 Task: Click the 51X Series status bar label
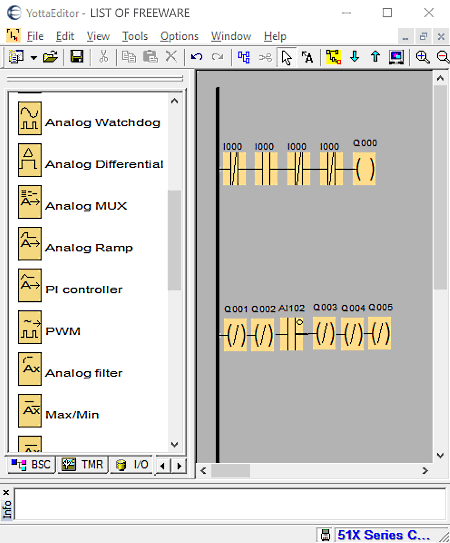[384, 535]
